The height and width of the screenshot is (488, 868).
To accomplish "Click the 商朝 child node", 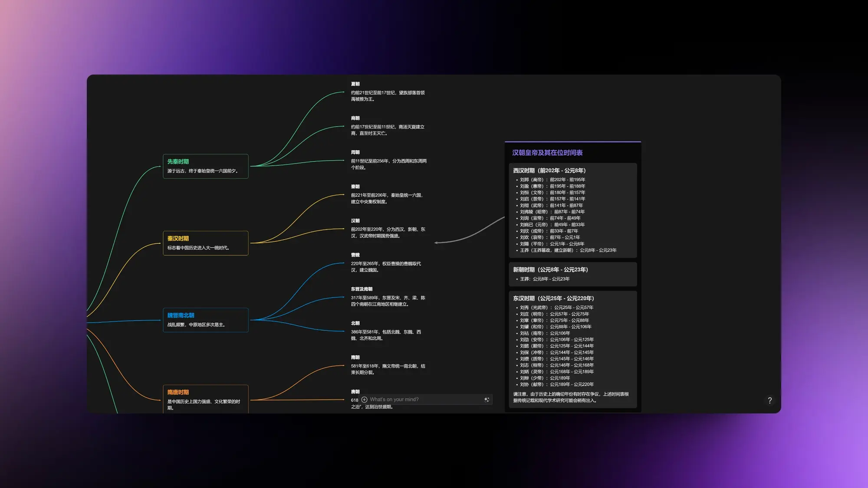I will (x=388, y=126).
